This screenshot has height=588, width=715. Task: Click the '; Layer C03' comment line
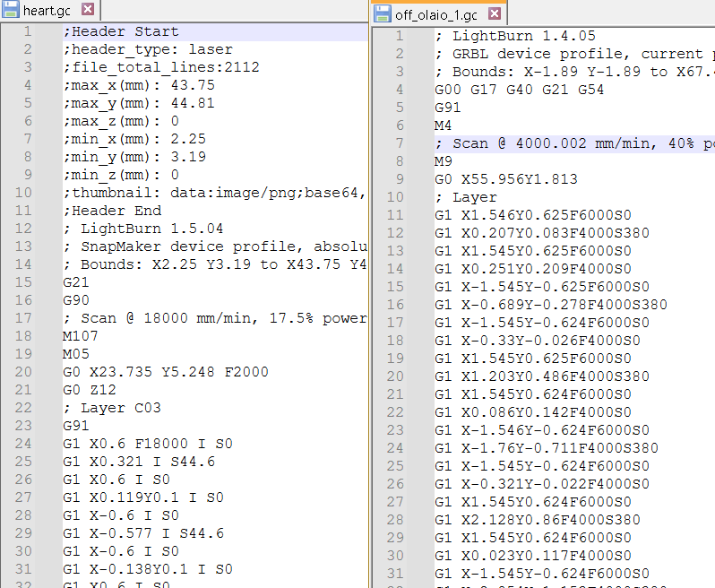click(x=112, y=408)
